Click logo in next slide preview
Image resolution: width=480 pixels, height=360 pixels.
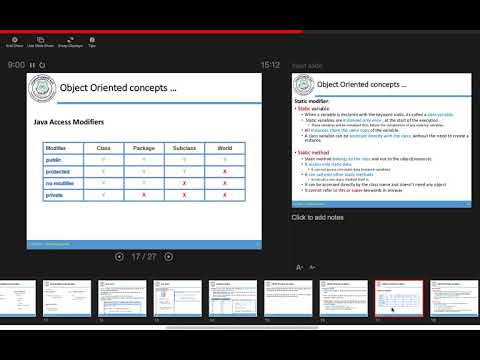304,85
